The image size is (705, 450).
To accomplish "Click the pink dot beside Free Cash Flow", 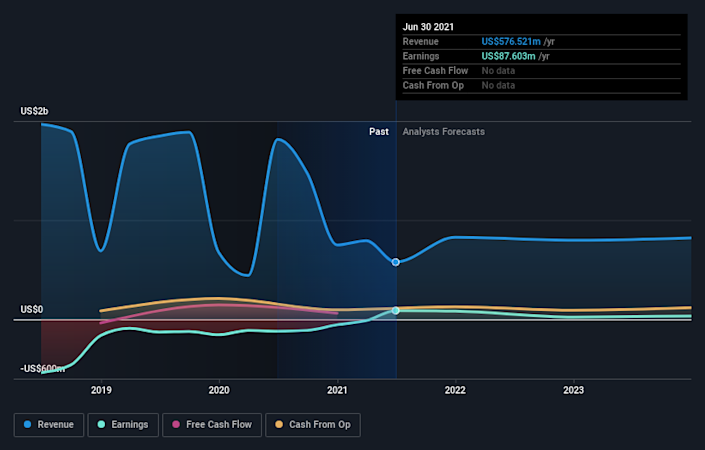I will tap(177, 424).
